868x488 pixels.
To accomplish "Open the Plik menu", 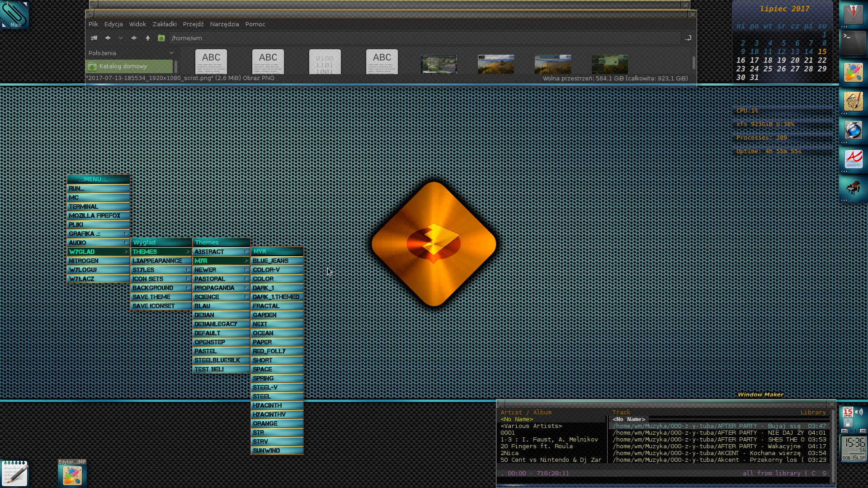I will click(x=93, y=24).
